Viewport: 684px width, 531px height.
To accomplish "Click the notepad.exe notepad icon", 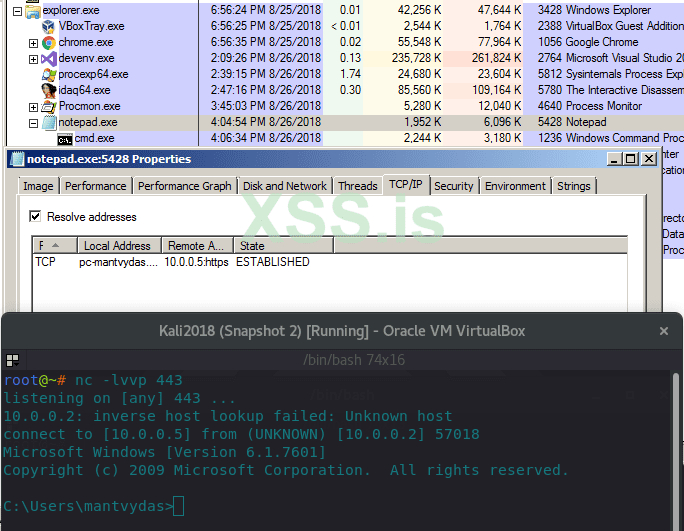I will 49,123.
